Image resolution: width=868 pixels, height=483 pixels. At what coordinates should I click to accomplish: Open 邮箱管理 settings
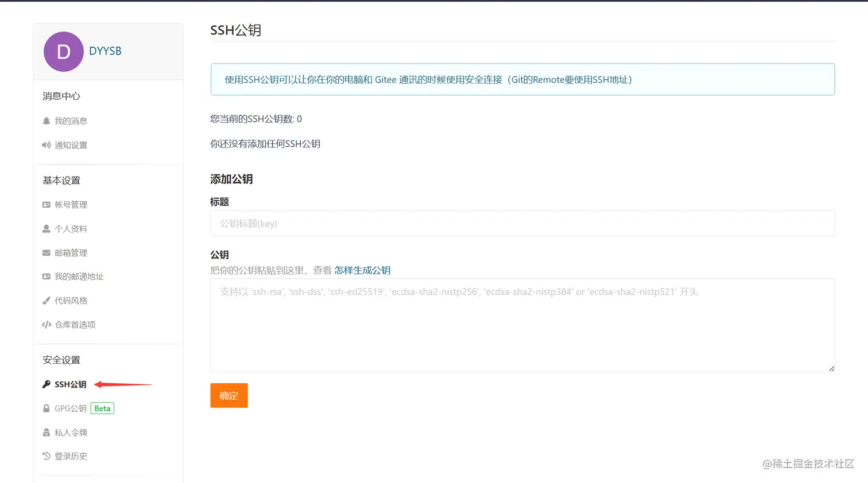pos(71,253)
